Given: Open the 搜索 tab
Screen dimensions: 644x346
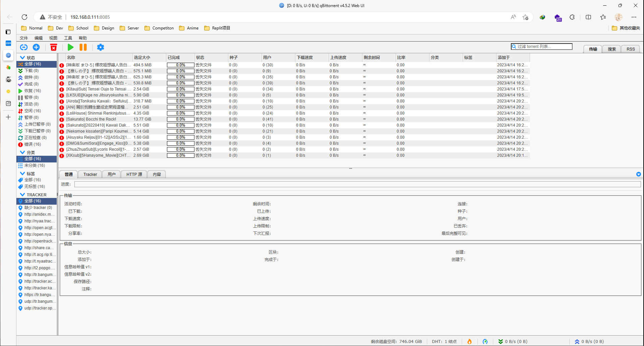Looking at the screenshot, I should tap(612, 49).
